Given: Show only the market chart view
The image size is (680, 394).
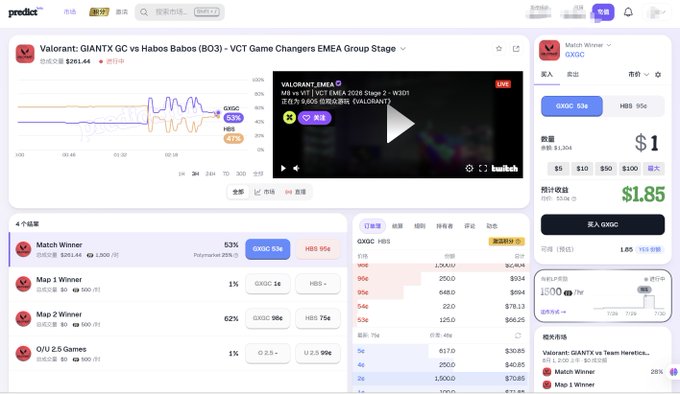Looking at the screenshot, I should 265,192.
